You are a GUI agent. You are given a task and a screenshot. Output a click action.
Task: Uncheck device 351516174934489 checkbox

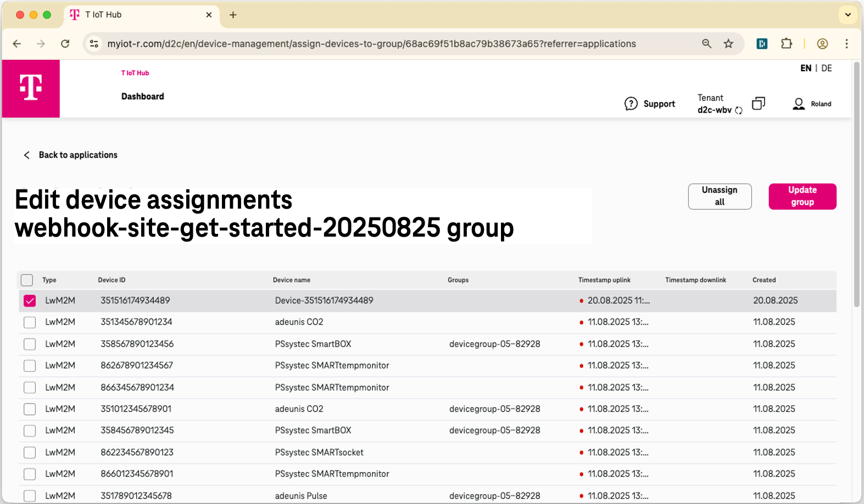[30, 301]
